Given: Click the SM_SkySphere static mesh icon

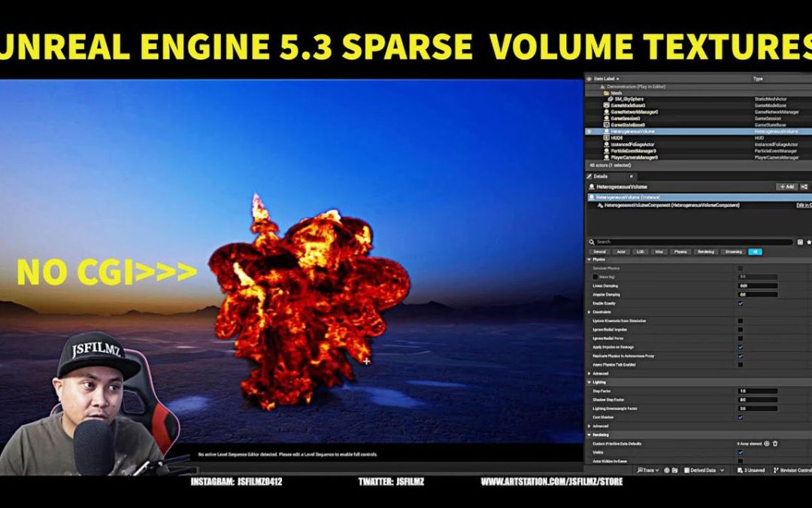Looking at the screenshot, I should 611,99.
